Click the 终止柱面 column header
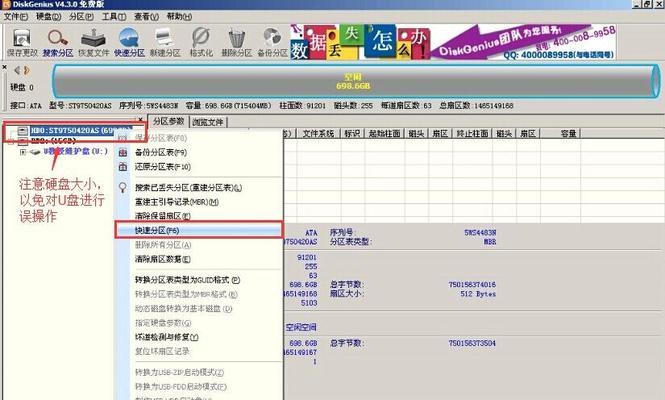 pyautogui.click(x=472, y=134)
